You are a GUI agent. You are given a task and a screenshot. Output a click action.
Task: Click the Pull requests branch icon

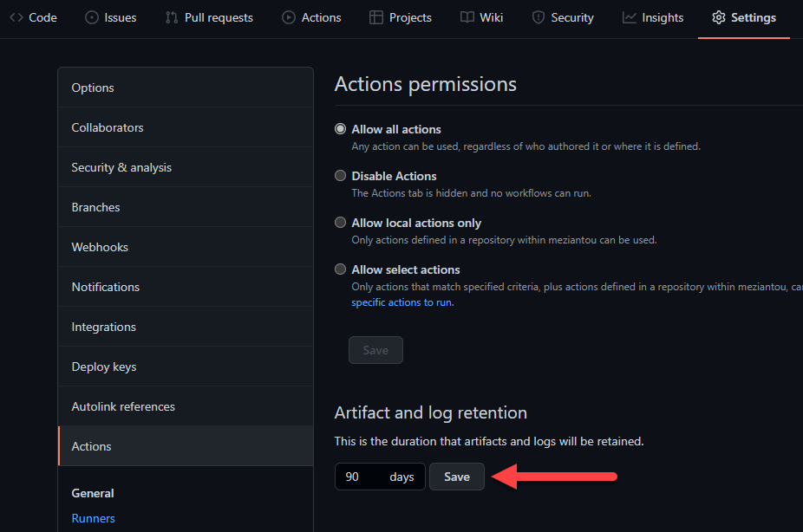172,17
